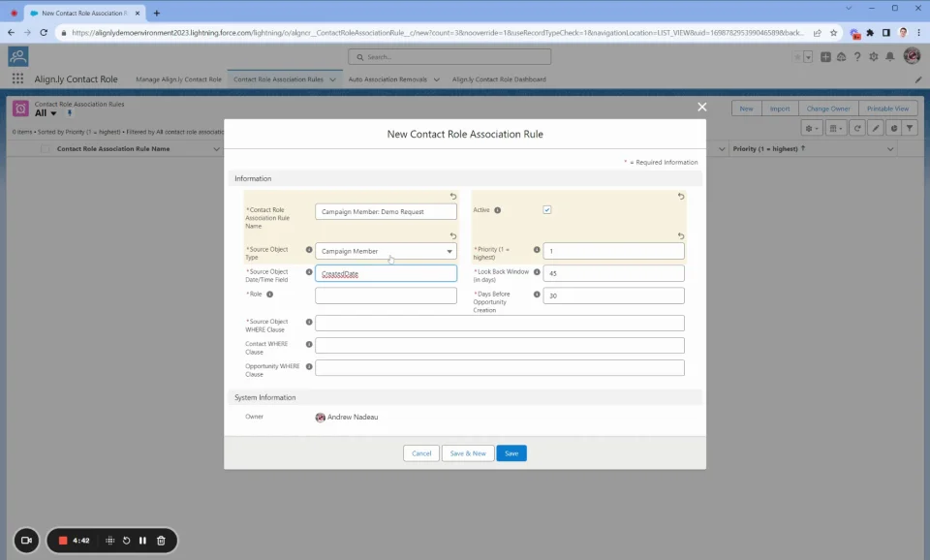Open the global actions plus icon
Viewport: 930px width, 560px height.
click(825, 57)
